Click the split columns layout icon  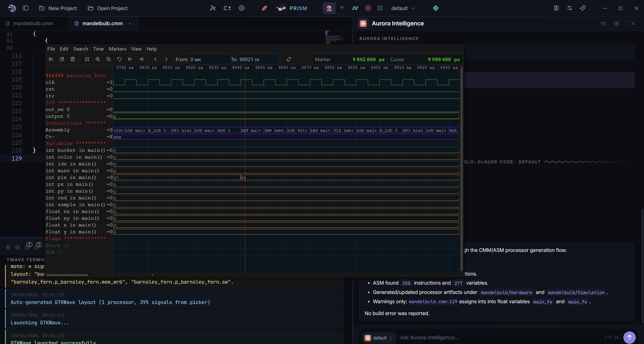tap(556, 8)
